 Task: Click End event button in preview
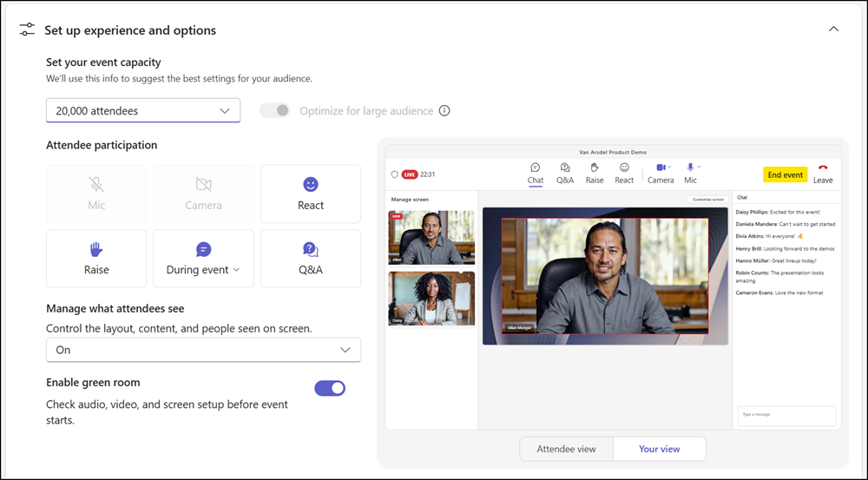point(785,174)
